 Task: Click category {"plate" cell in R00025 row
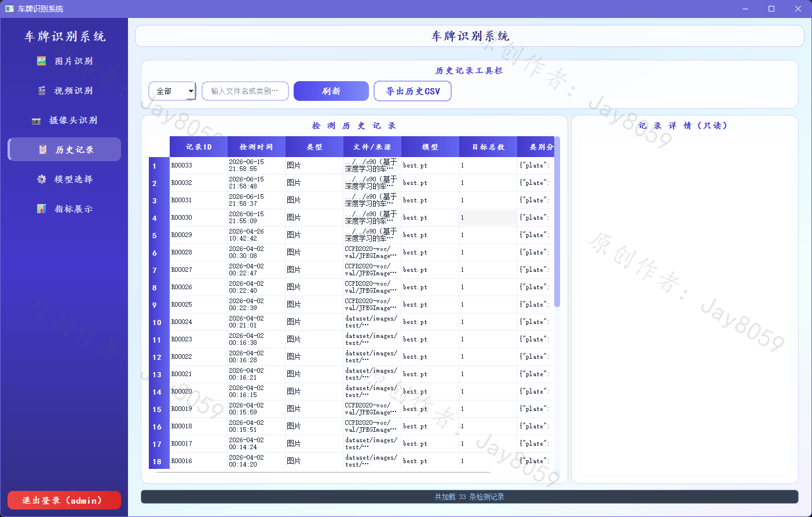tap(536, 305)
